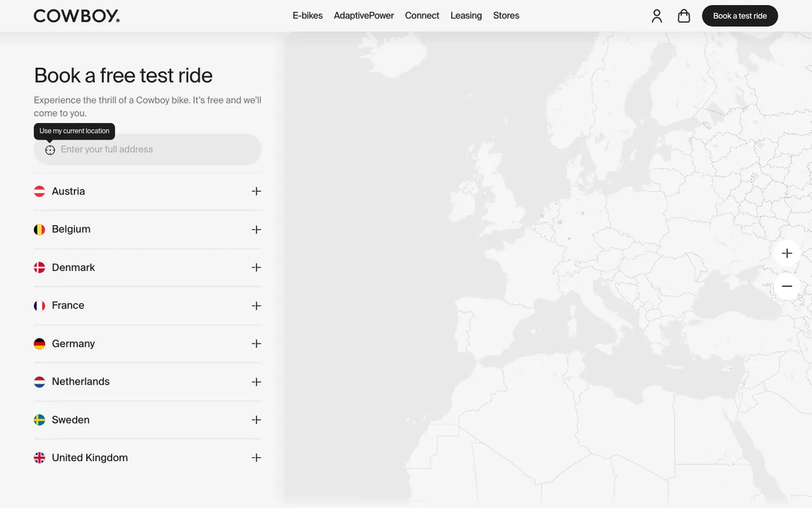Open the user account icon
The width and height of the screenshot is (812, 508).
coord(657,16)
